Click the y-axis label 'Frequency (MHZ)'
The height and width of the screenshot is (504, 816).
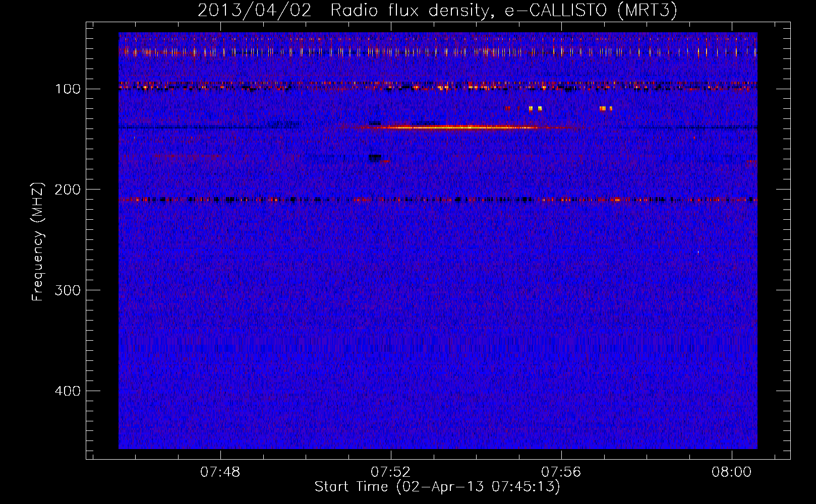38,242
